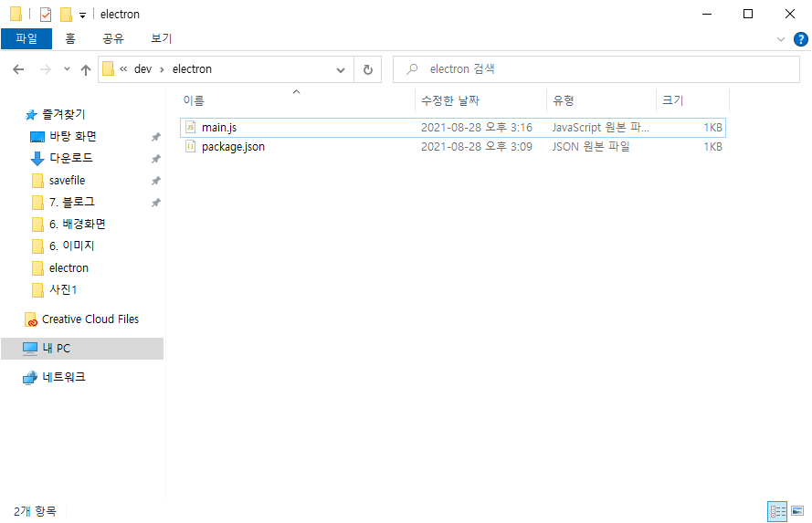Select the main.js file
The height and width of the screenshot is (523, 812).
[453, 128]
